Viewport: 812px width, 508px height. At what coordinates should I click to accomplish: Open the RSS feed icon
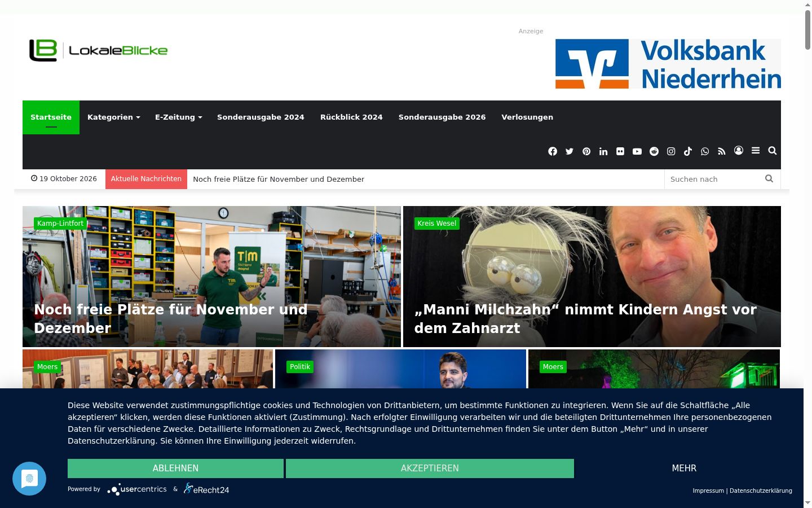(722, 151)
